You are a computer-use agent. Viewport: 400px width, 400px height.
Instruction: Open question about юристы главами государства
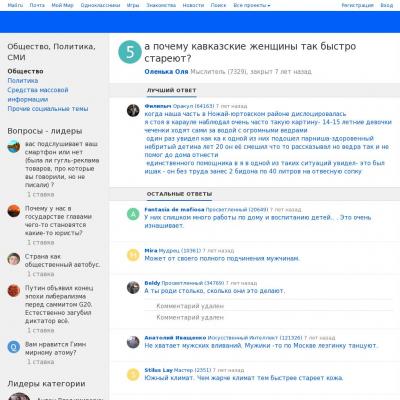tap(58, 221)
